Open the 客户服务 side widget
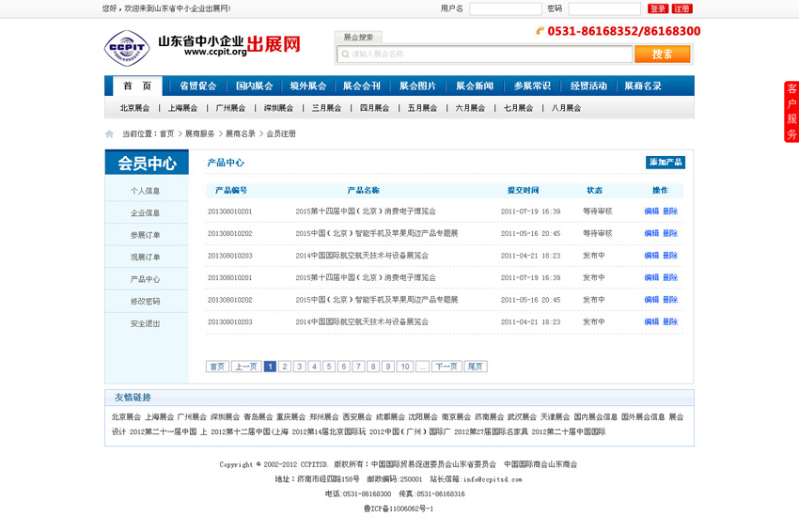The height and width of the screenshot is (532, 799). [x=791, y=112]
